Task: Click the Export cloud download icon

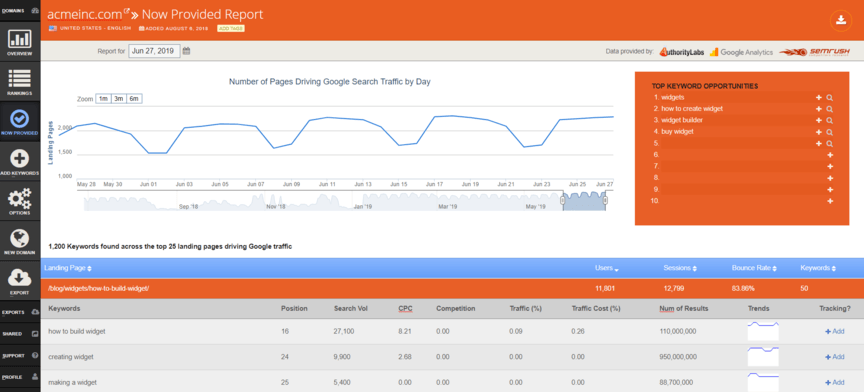Action: coord(20,278)
